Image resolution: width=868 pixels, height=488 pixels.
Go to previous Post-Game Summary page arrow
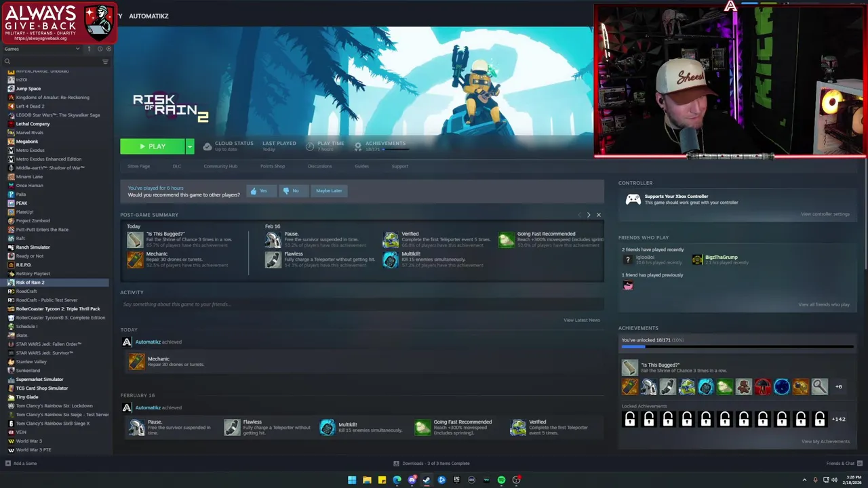580,215
